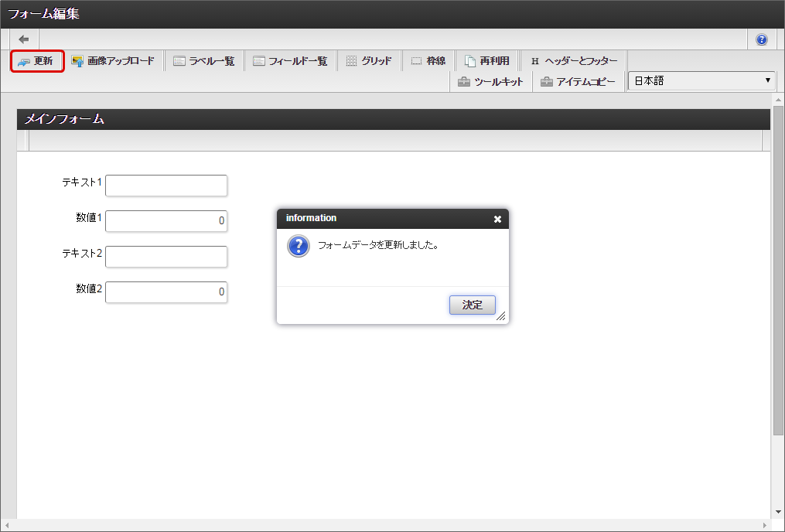Screen dimensions: 785x532
Task: Open the 再利用 reuse tool
Action: tap(486, 61)
